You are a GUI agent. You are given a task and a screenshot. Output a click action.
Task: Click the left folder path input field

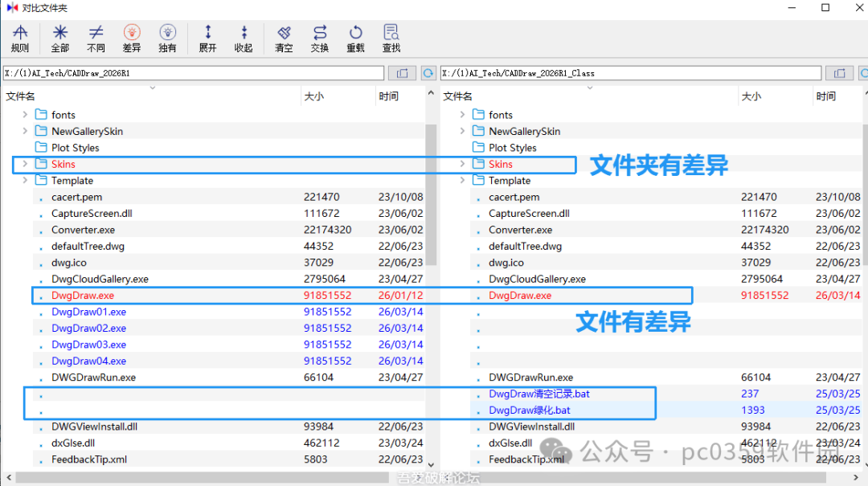point(193,73)
